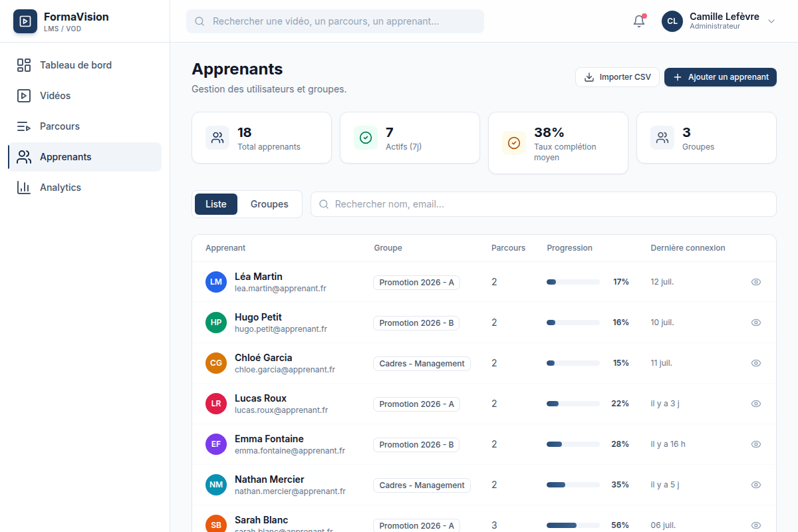The image size is (798, 532).
Task: Go to Vidéos in the sidebar
Action: pyautogui.click(x=84, y=96)
